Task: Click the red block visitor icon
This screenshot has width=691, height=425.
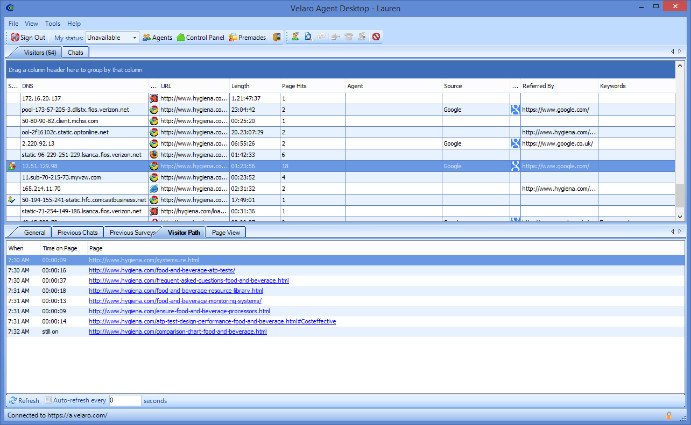Action: point(376,37)
